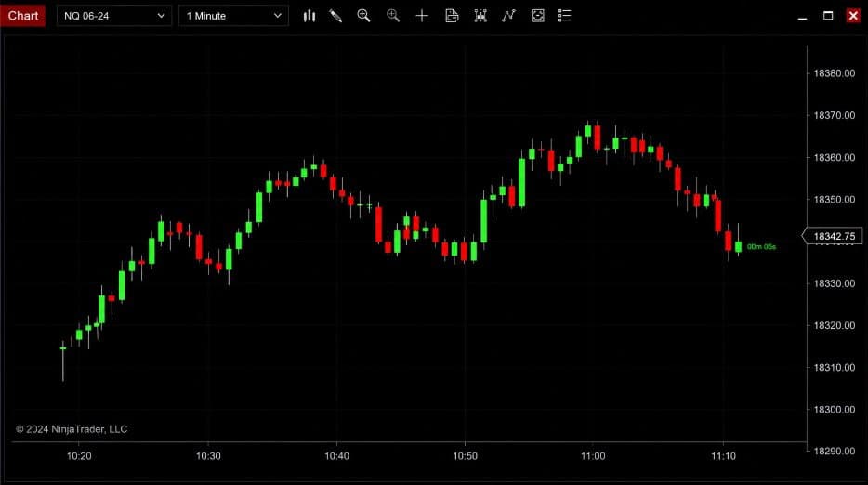Click the 18300.00 price axis label

(834, 410)
